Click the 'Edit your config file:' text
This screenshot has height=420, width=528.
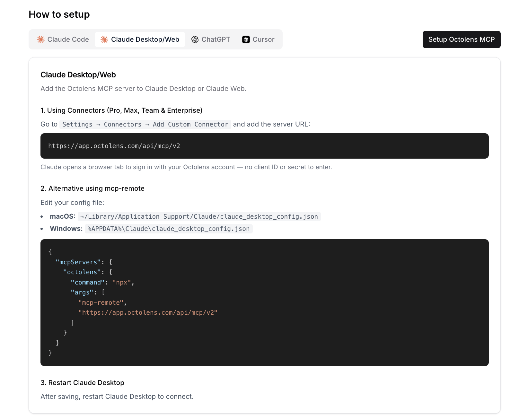pos(72,203)
